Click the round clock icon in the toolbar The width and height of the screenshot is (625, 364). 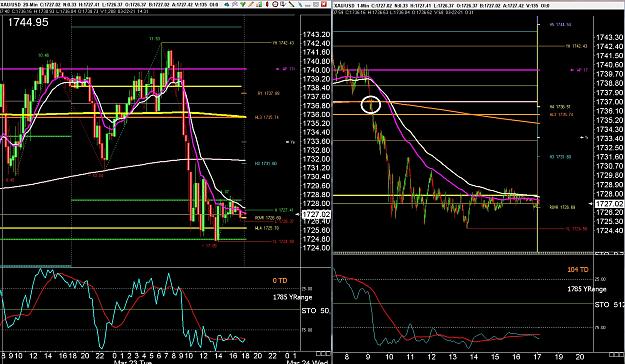275,4
